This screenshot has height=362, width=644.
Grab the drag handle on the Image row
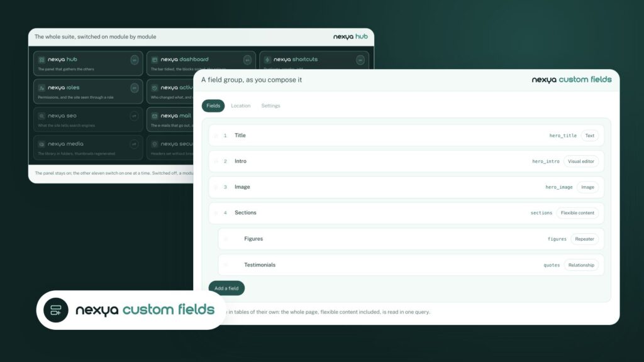click(x=216, y=187)
